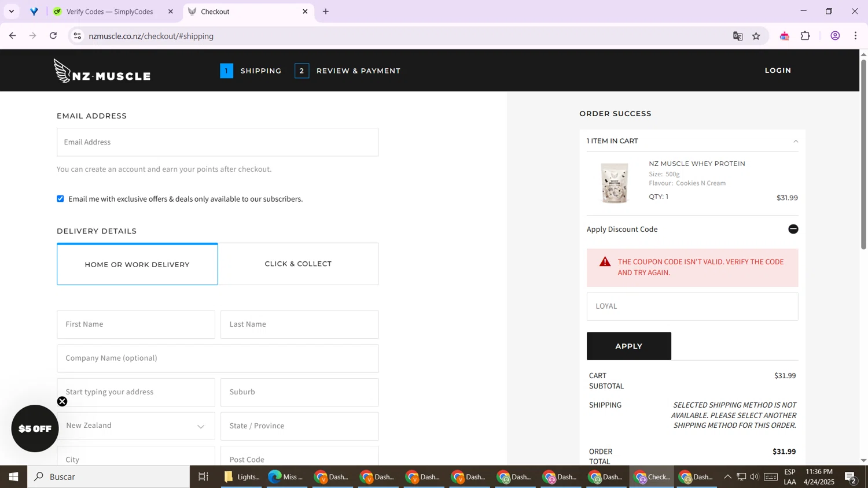Open the taskbar volume icon
868x488 pixels.
[x=755, y=477]
